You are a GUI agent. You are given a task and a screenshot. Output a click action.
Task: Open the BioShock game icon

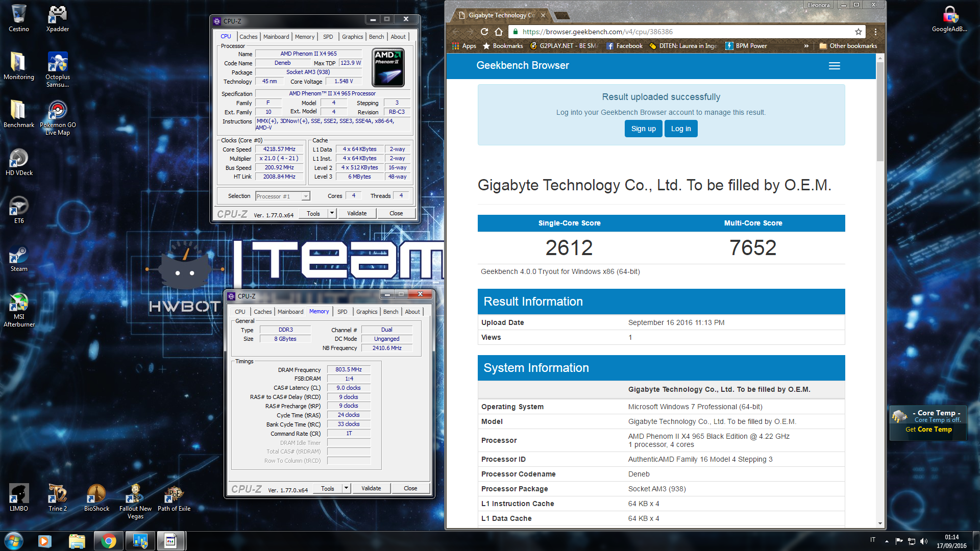click(96, 497)
